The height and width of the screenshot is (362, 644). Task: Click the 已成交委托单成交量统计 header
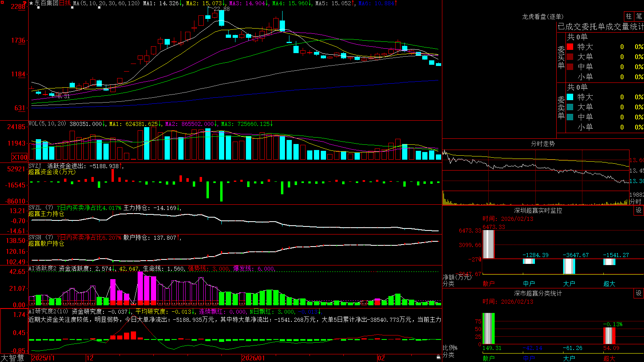pos(601,27)
